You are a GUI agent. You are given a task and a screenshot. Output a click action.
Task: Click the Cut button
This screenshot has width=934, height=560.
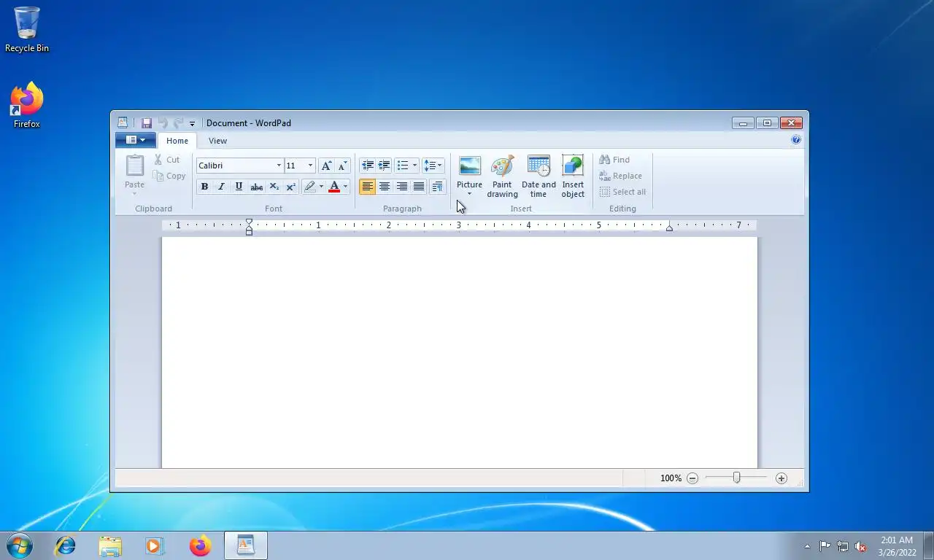[167, 160]
